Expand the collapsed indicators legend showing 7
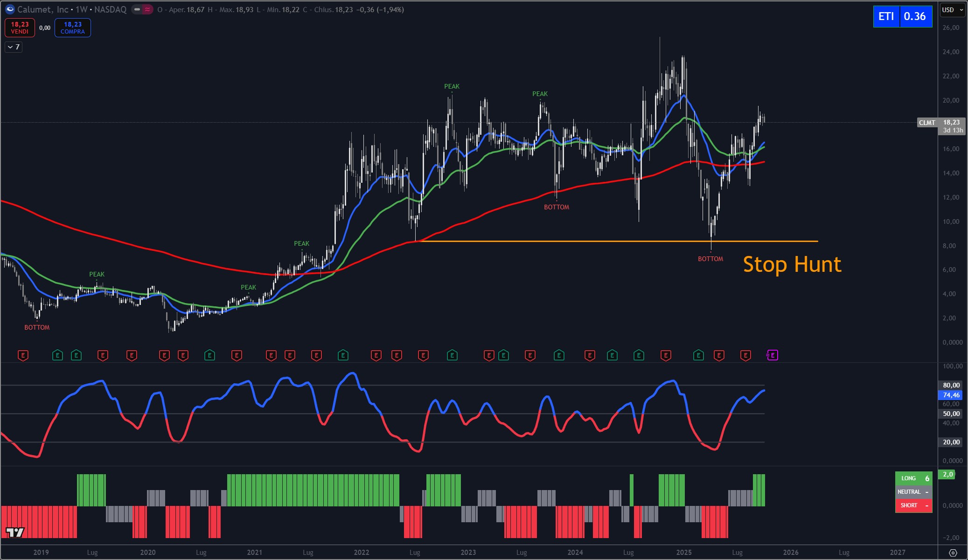968x560 pixels. coord(14,47)
